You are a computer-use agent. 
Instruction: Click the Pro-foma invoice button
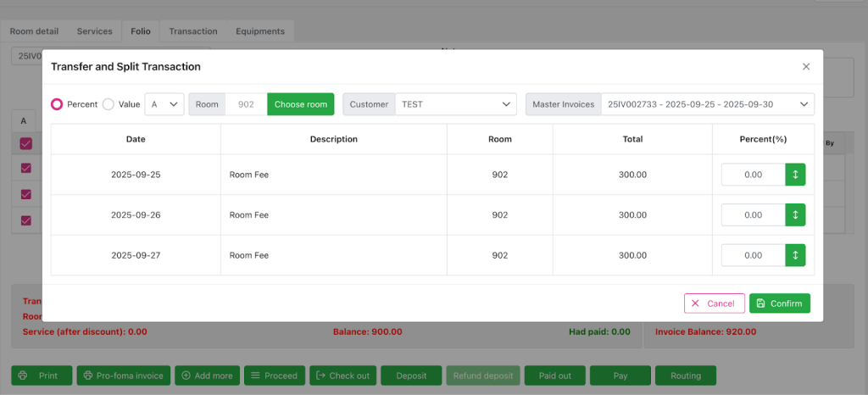click(123, 376)
